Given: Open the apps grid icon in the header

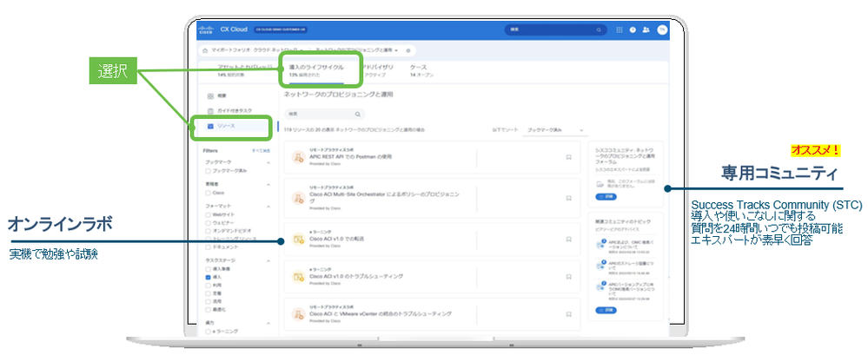Looking at the screenshot, I should 620,30.
